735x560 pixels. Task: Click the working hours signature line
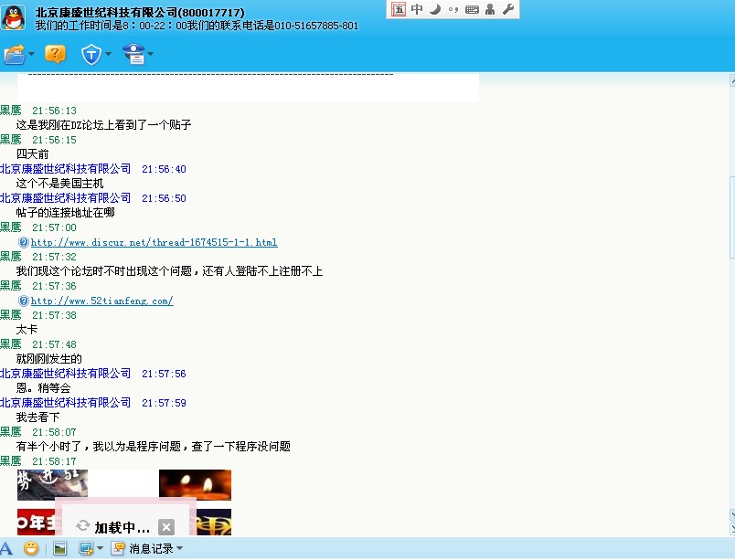(197, 26)
